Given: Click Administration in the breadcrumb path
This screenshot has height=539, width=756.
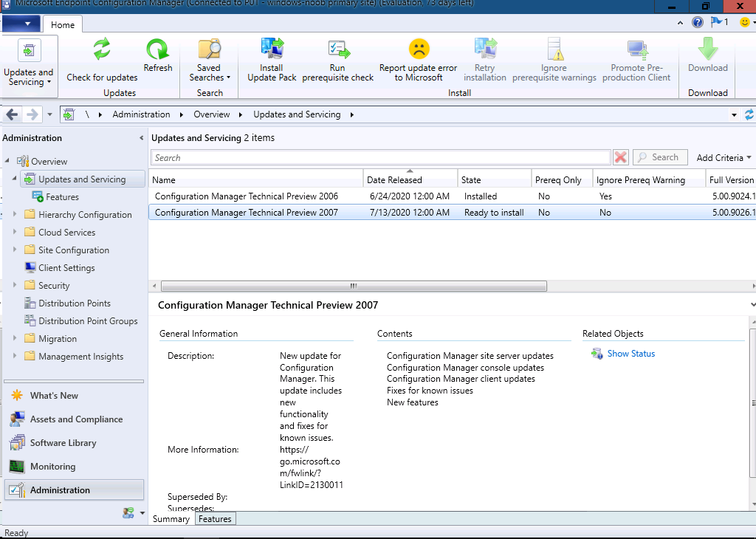Looking at the screenshot, I should [141, 114].
